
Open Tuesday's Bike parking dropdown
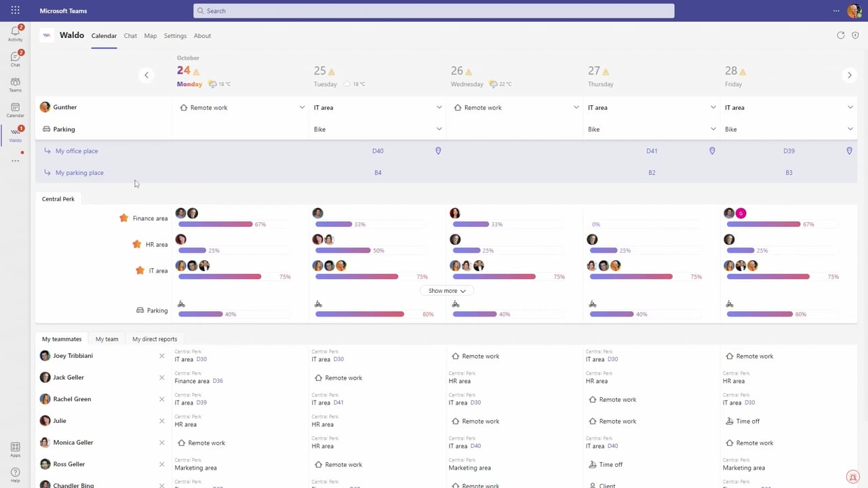378,129
